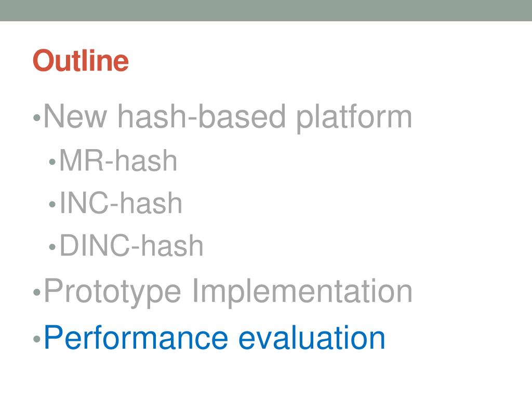Screen dimensions: 532x399
Task: Click the MR-hash sub-item text
Action: pyautogui.click(x=118, y=161)
